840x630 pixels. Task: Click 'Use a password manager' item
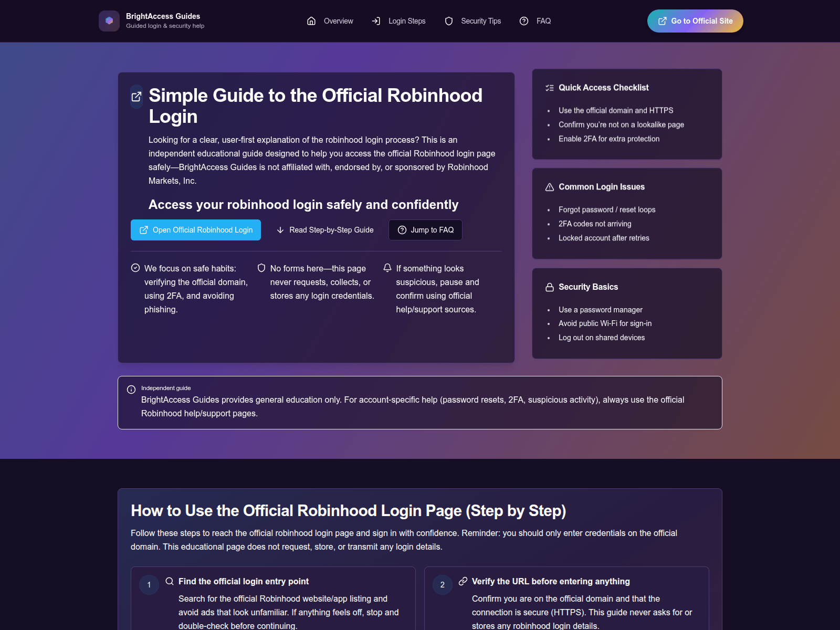point(601,310)
